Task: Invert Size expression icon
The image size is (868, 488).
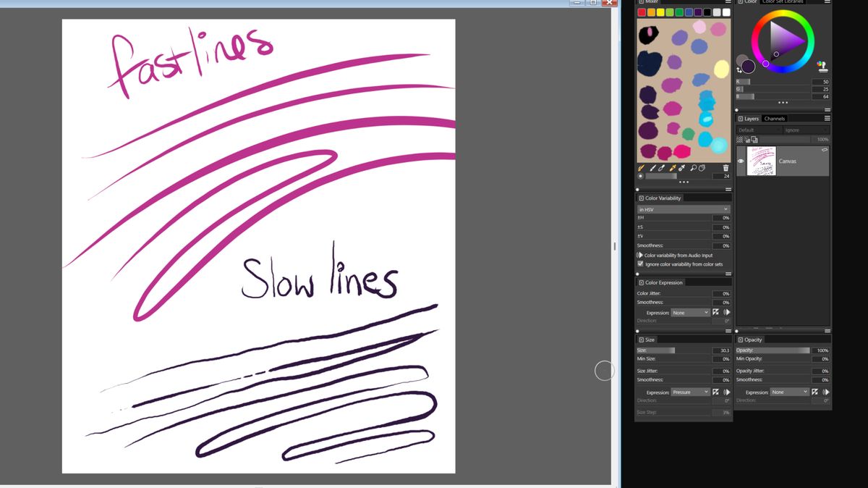Action: [716, 392]
